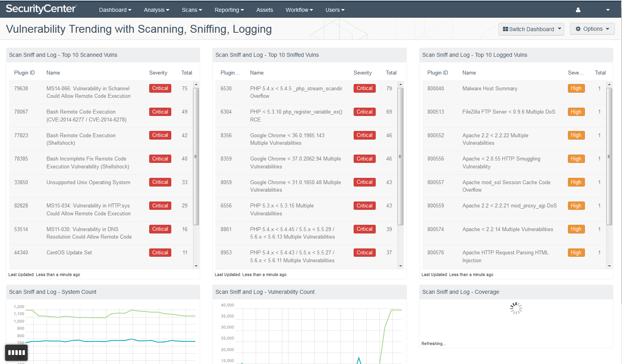Expand the Scans menu
The width and height of the screenshot is (622, 364).
coord(192,10)
